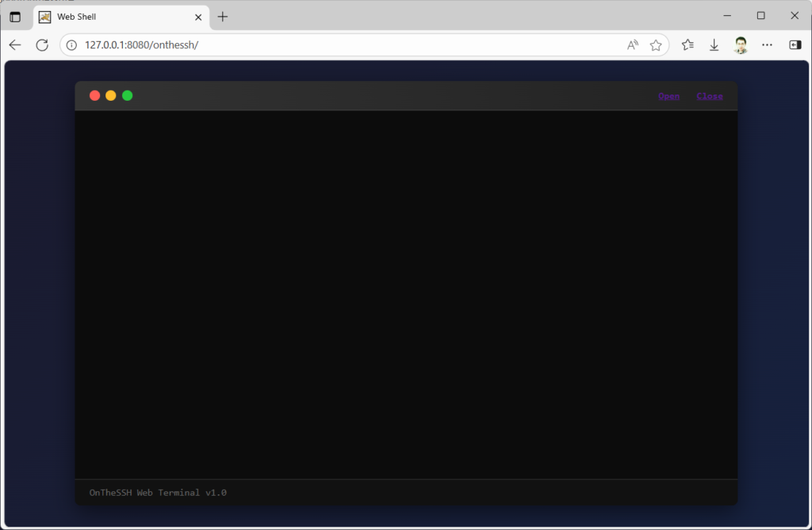Open the tab actions menu

[15, 17]
